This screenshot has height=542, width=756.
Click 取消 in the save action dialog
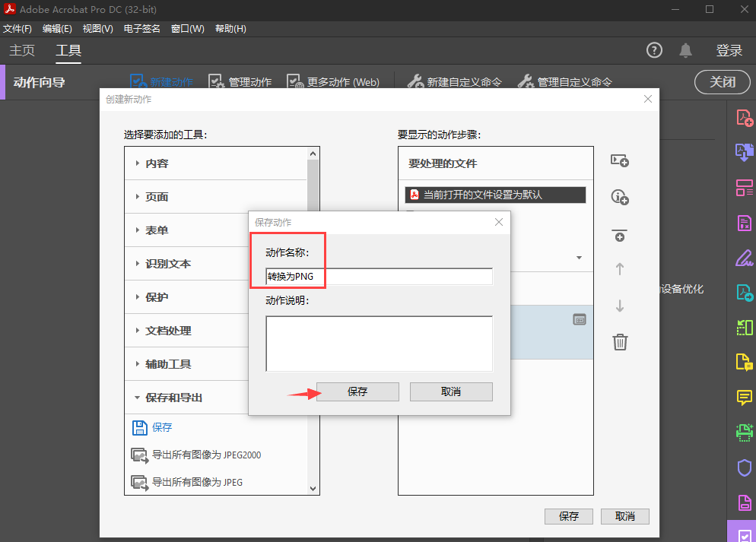450,391
